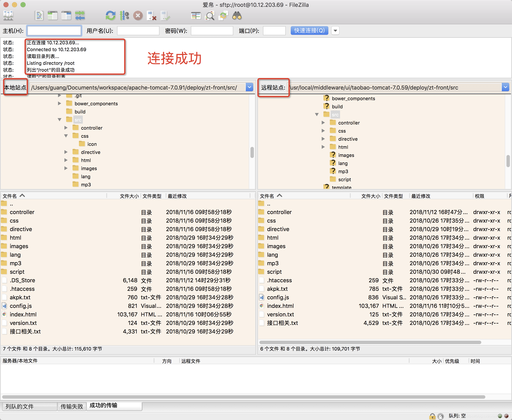
Task: Select index.html icon in local list
Action: tap(4, 314)
